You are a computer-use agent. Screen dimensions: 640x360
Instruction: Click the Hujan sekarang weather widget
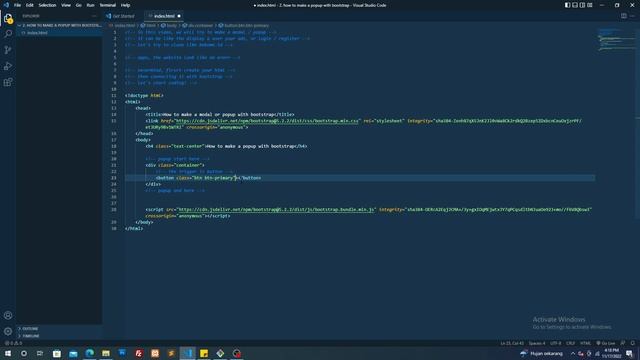coord(541,353)
